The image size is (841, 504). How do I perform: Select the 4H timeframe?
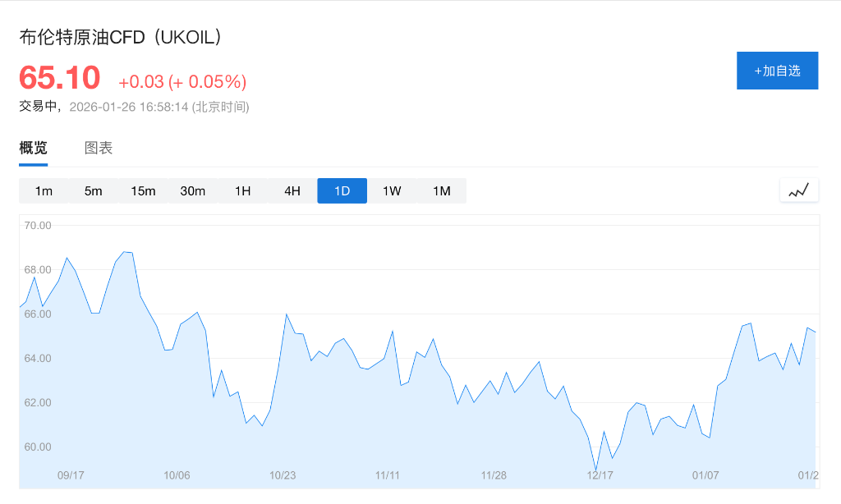[x=292, y=190]
